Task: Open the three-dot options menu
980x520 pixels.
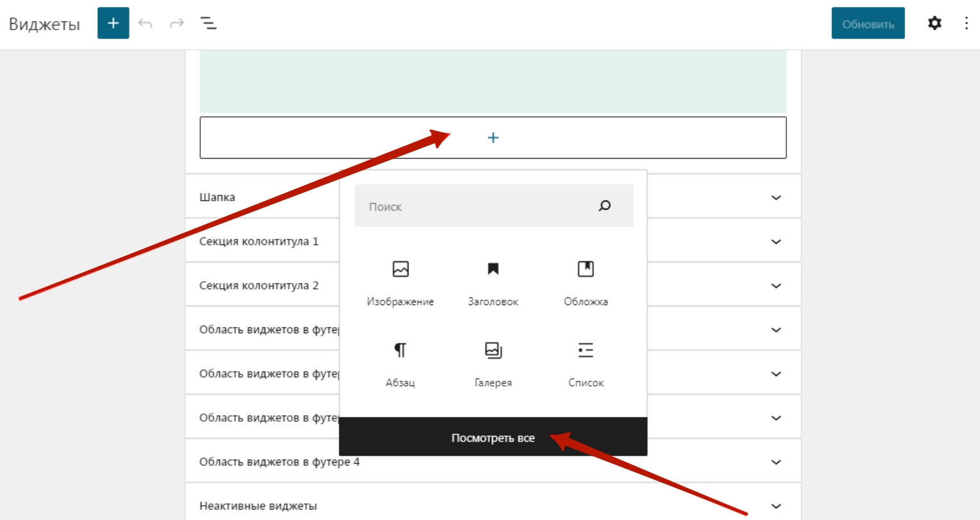Action: click(x=967, y=24)
